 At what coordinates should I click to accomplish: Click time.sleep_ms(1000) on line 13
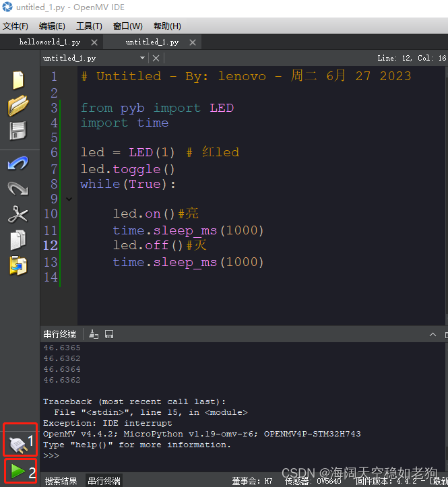click(188, 263)
